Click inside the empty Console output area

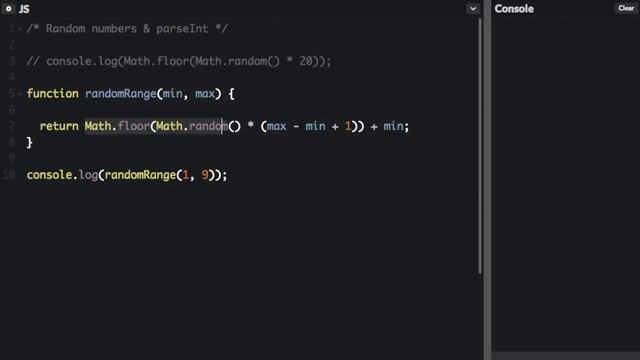click(566, 184)
